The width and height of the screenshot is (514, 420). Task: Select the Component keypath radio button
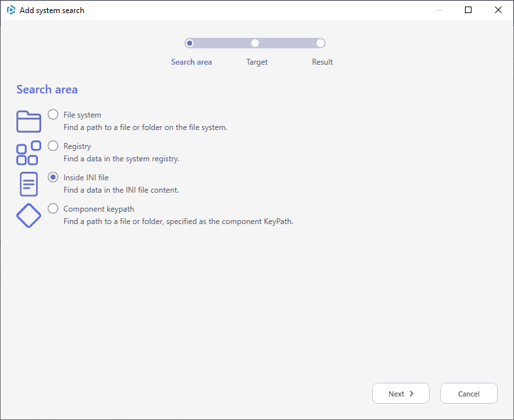(53, 208)
